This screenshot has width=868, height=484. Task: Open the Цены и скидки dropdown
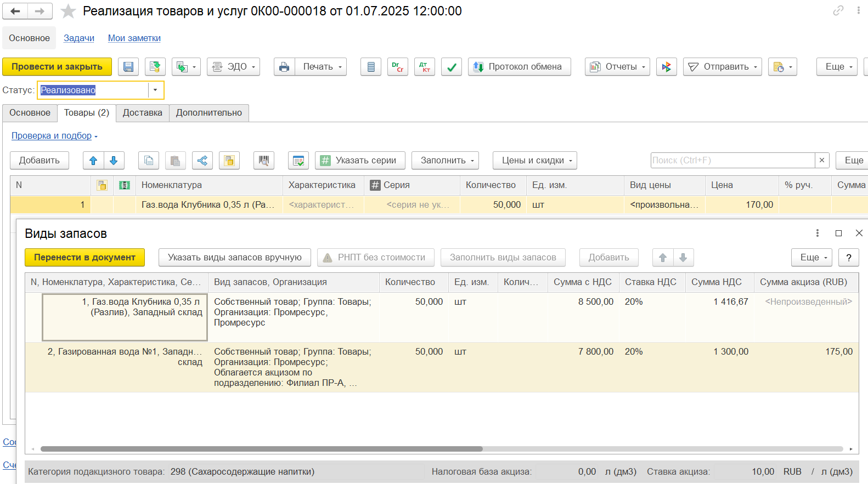(534, 161)
